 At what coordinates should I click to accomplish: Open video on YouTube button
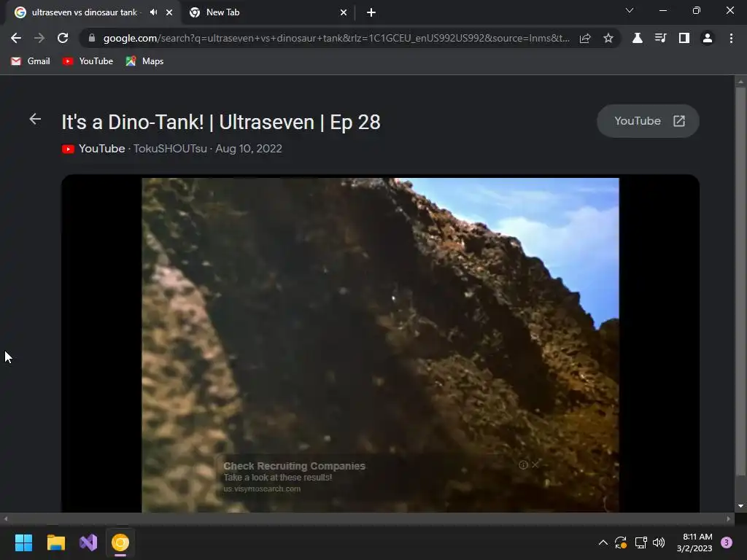click(648, 121)
